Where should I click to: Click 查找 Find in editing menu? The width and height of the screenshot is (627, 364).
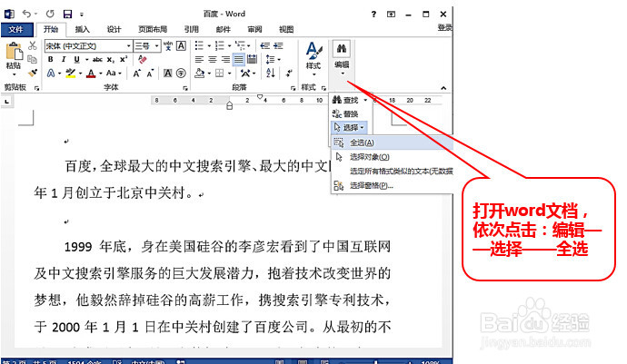[350, 100]
